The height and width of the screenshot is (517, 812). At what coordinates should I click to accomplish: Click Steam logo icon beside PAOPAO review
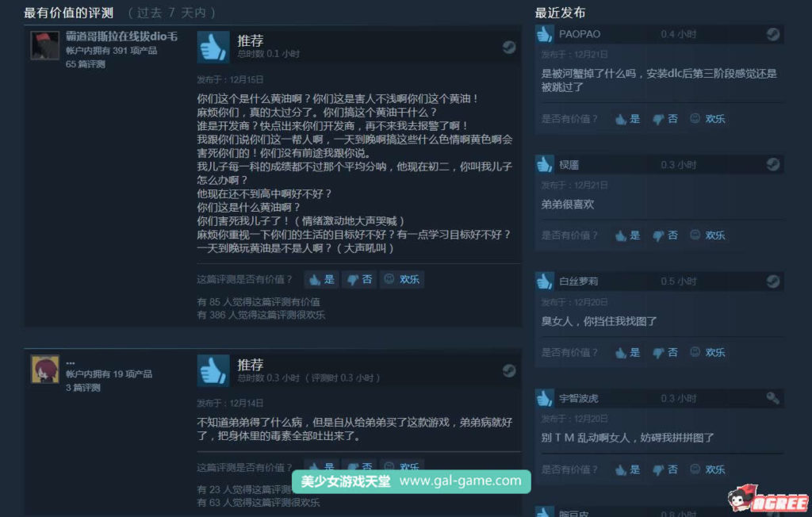coord(772,34)
